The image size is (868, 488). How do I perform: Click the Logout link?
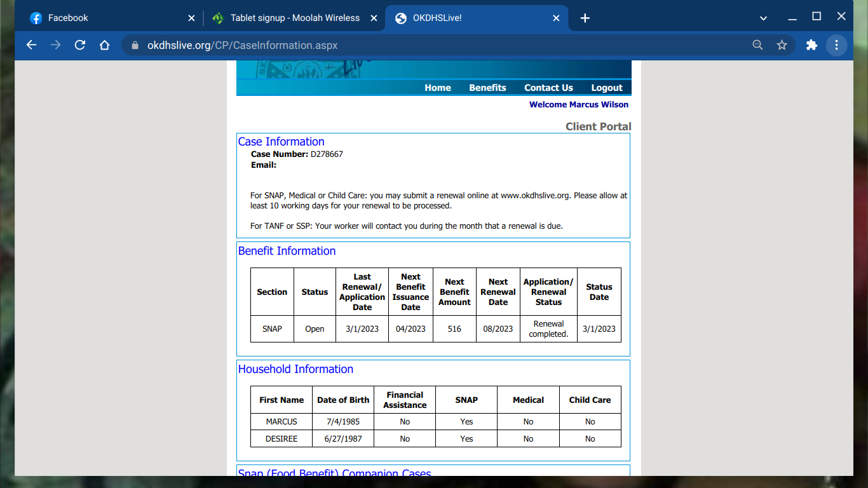[607, 88]
